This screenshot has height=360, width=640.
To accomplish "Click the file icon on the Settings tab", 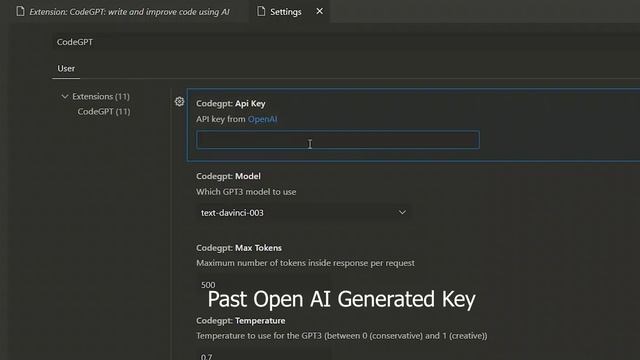I will [x=261, y=11].
